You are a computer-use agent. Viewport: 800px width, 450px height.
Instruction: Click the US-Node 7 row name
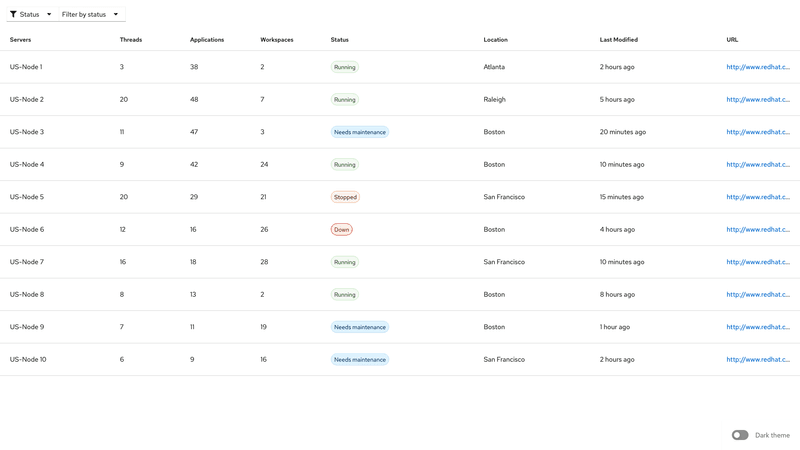coord(27,262)
